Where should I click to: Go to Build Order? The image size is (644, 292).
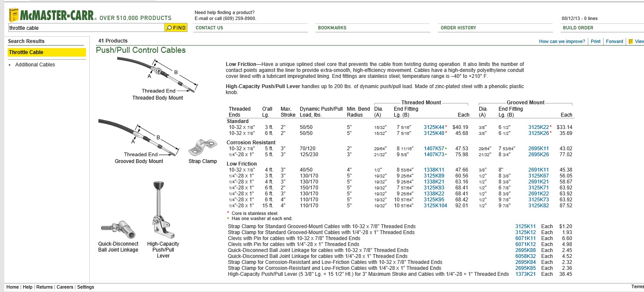(x=578, y=28)
